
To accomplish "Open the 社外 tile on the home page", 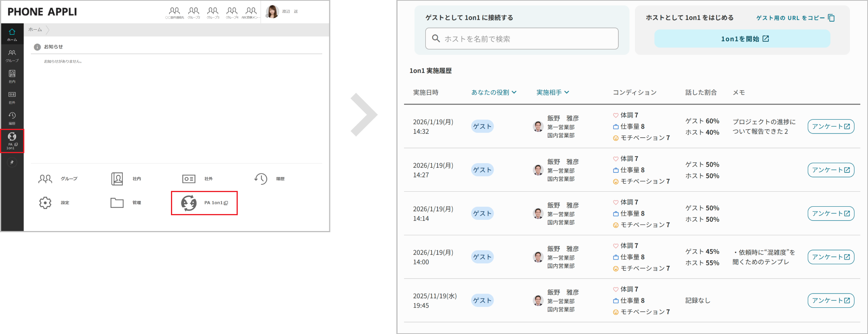I will tap(197, 179).
